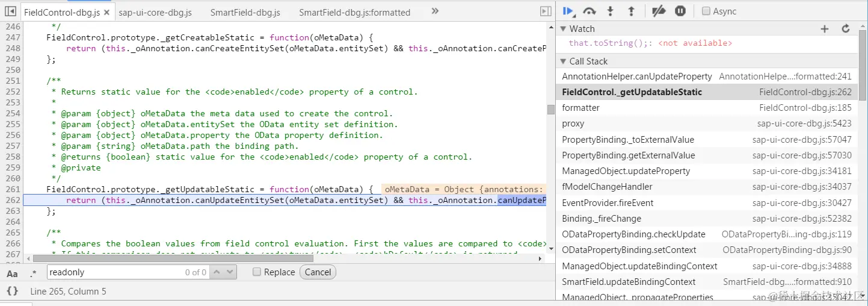Select PropertyBinding._toExternalValue stack frame
Viewport: 868px width, 306px height.
707,140
